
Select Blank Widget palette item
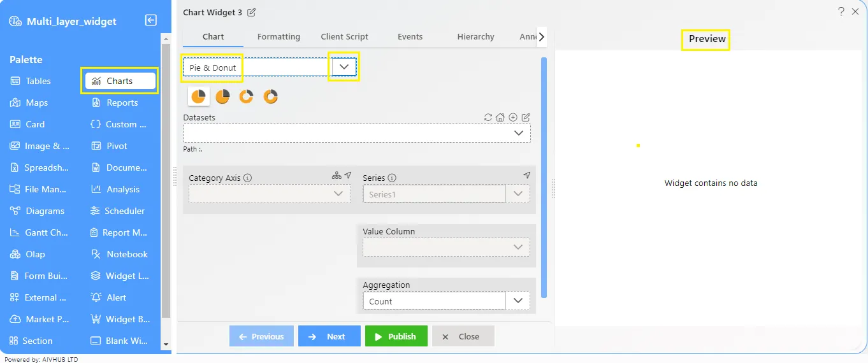coord(119,341)
